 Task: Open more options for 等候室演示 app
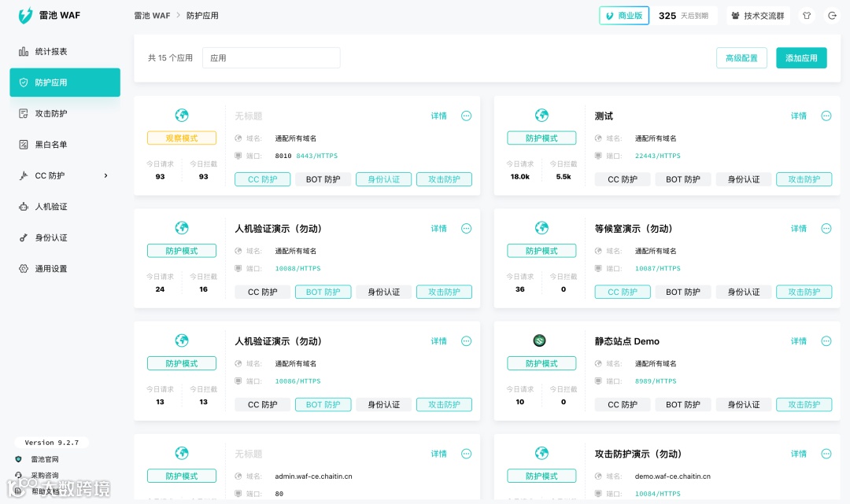(826, 229)
